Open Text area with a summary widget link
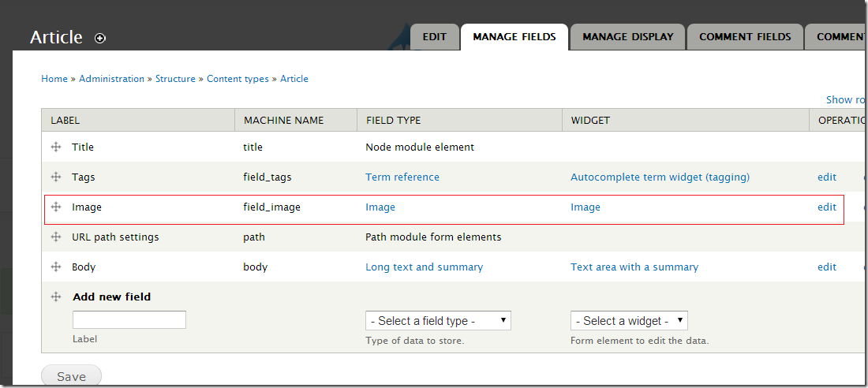Viewport: 868px width, 388px height. 634,267
